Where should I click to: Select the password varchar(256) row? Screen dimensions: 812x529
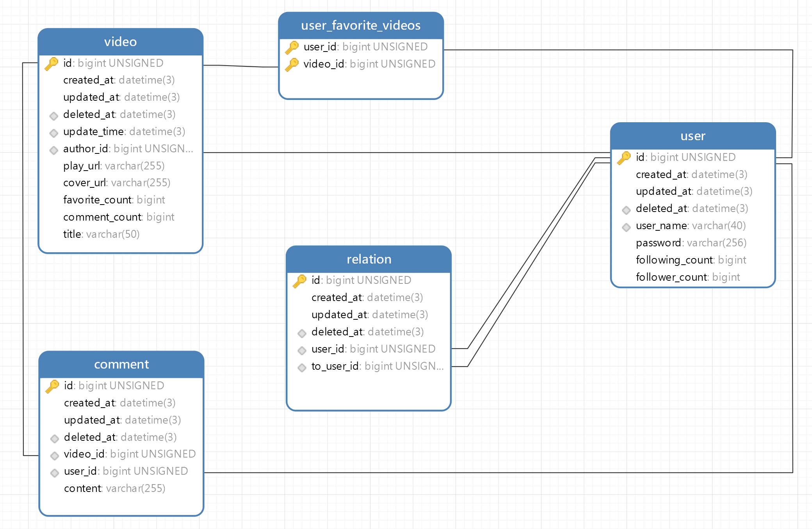click(x=691, y=243)
